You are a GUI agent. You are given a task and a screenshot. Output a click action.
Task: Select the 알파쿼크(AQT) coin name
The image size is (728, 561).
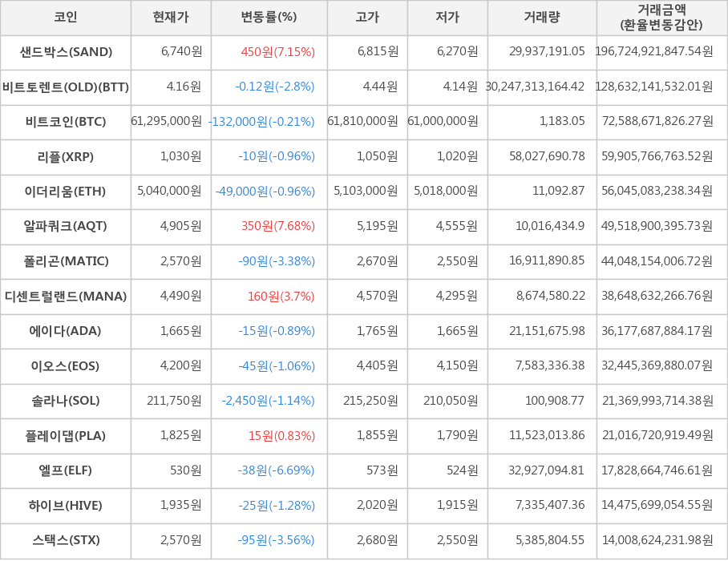(x=66, y=226)
